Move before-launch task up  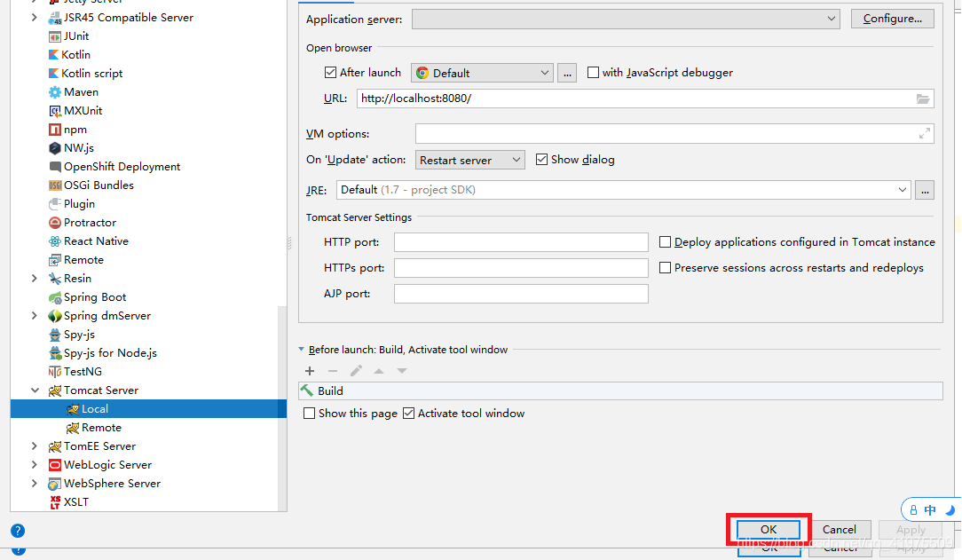click(379, 370)
